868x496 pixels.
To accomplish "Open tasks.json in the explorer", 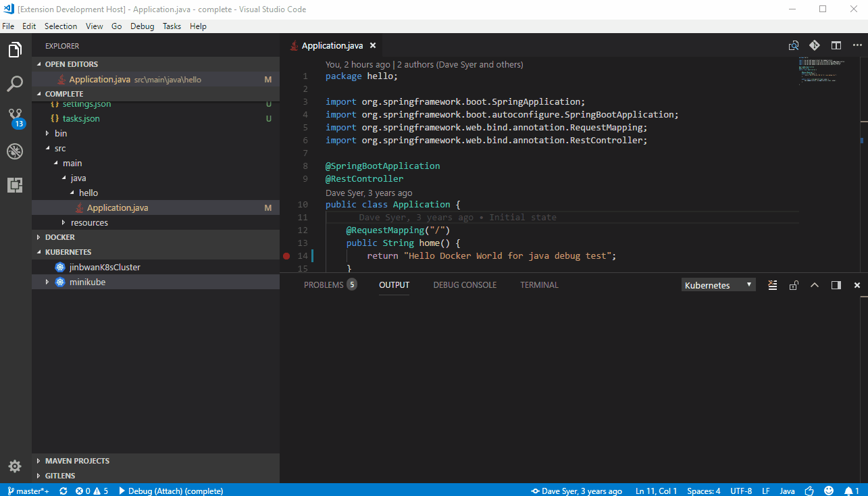I will [x=81, y=119].
